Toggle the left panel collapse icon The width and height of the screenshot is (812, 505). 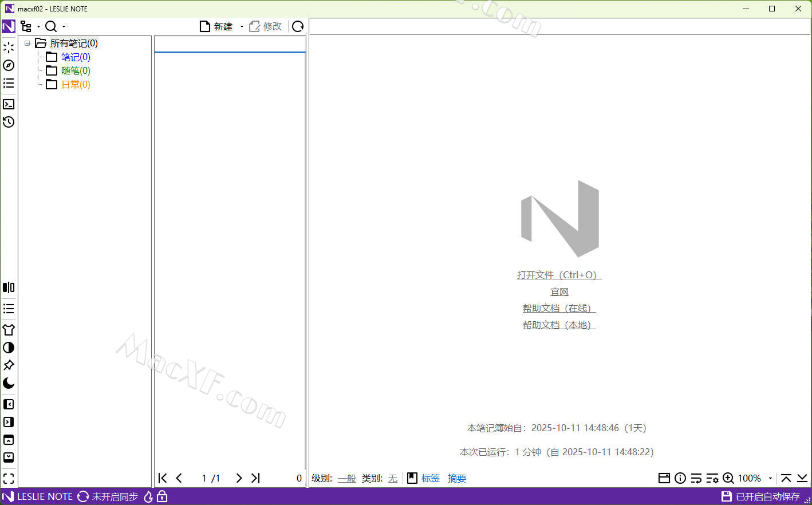(9, 404)
